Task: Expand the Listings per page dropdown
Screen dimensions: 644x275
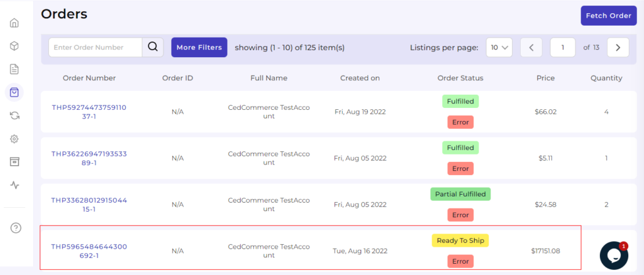Action: [x=500, y=47]
